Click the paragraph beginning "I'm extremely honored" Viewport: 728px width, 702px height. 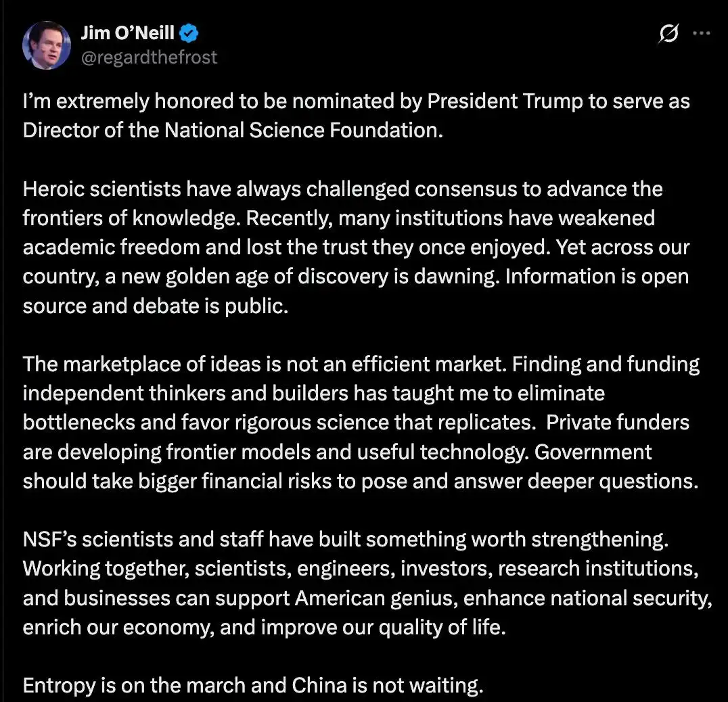[356, 116]
